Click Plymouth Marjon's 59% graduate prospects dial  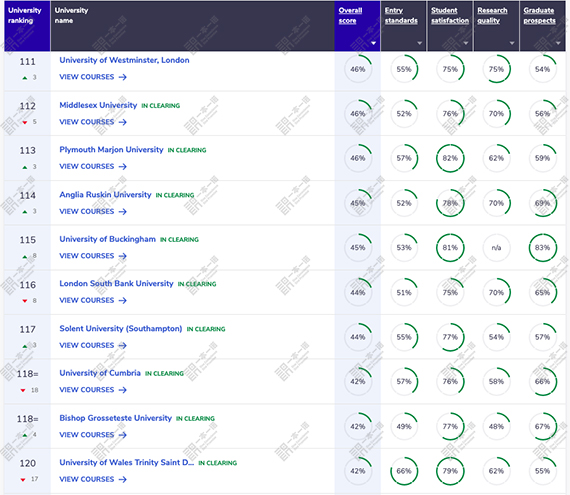542,158
